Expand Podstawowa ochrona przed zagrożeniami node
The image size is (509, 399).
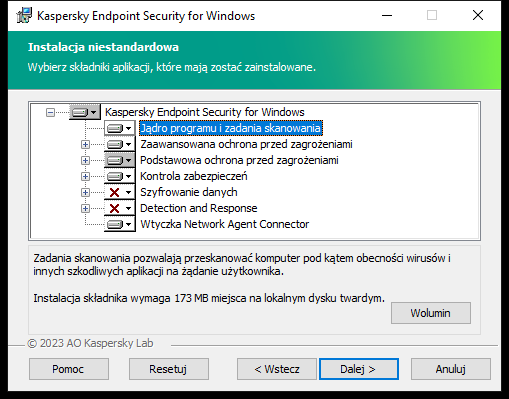[x=85, y=160]
